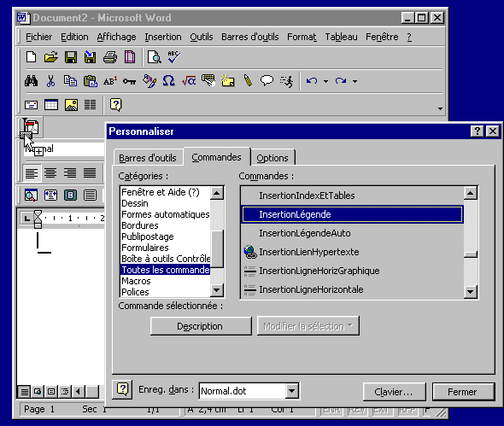Click the dialog help icon beside Enreg. dans
The width and height of the screenshot is (504, 426).
(122, 389)
